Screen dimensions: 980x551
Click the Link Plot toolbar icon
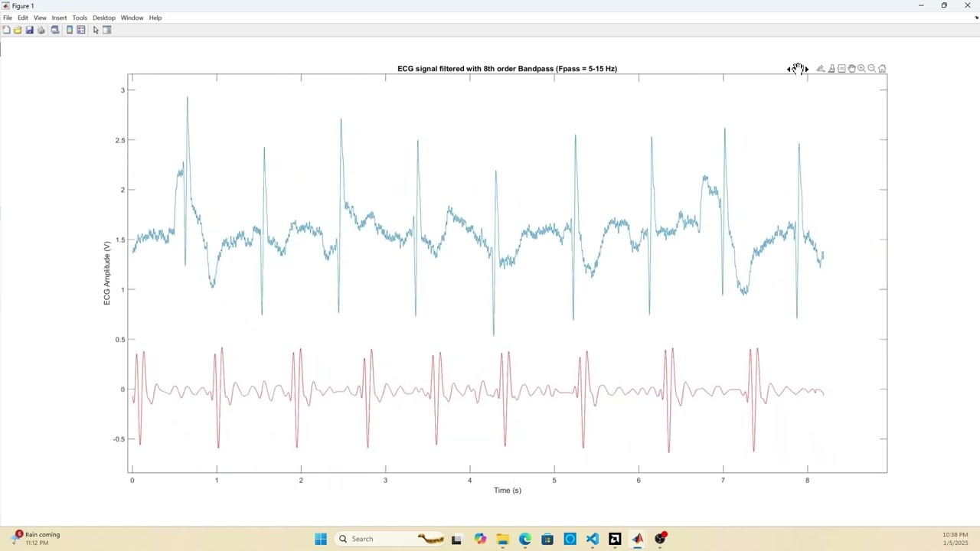tap(55, 30)
